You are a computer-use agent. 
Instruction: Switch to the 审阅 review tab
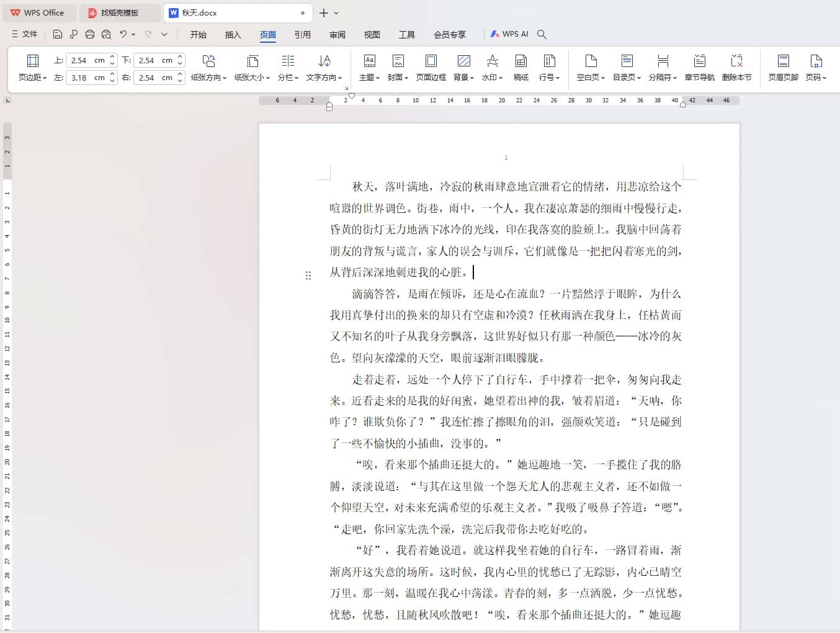coord(337,35)
